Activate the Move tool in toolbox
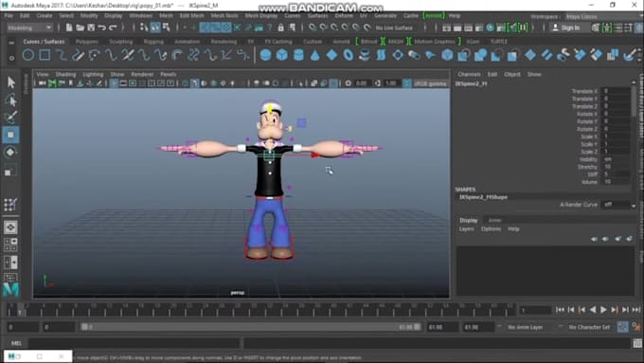644x363 pixels. pos(10,135)
